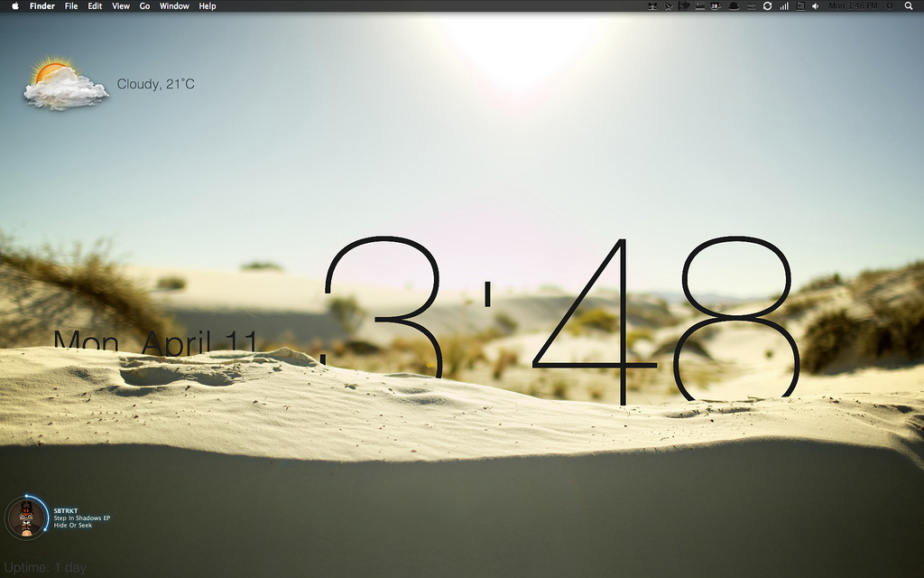Open the volume speaker menu
The image size is (924, 578).
coord(816,6)
